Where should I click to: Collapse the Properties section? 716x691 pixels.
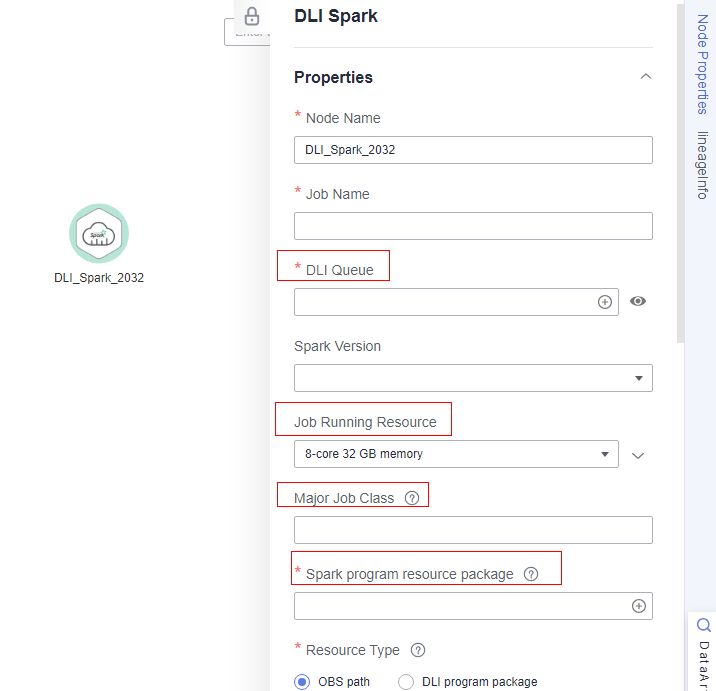pyautogui.click(x=646, y=77)
